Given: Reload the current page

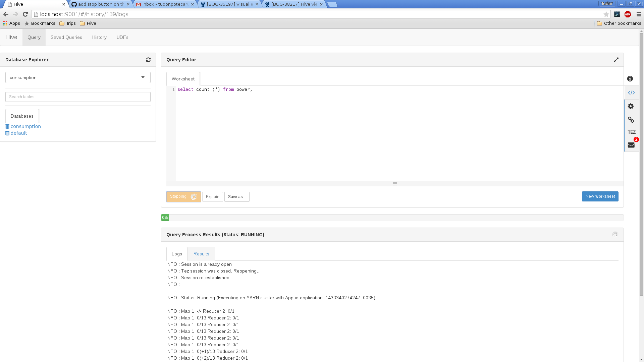Looking at the screenshot, I should [x=25, y=14].
